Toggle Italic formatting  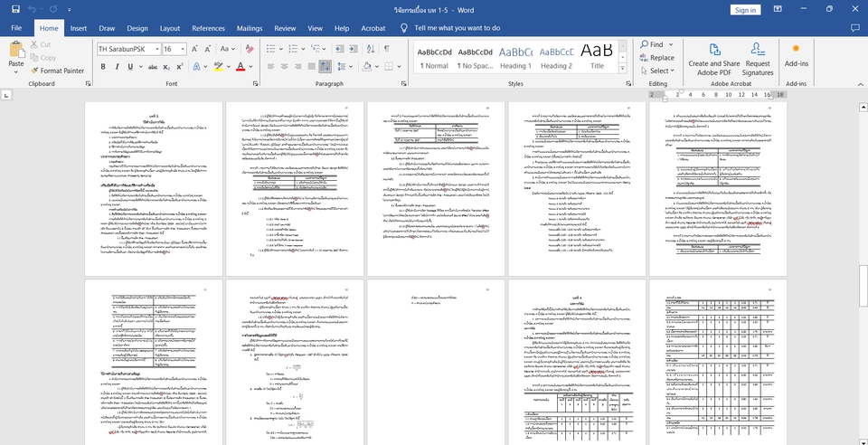pyautogui.click(x=117, y=66)
